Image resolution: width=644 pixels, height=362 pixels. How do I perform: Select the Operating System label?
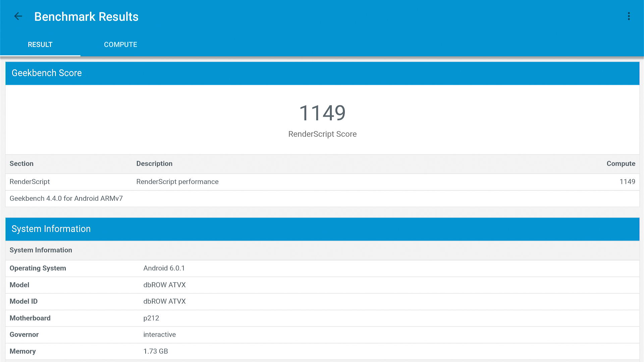38,268
